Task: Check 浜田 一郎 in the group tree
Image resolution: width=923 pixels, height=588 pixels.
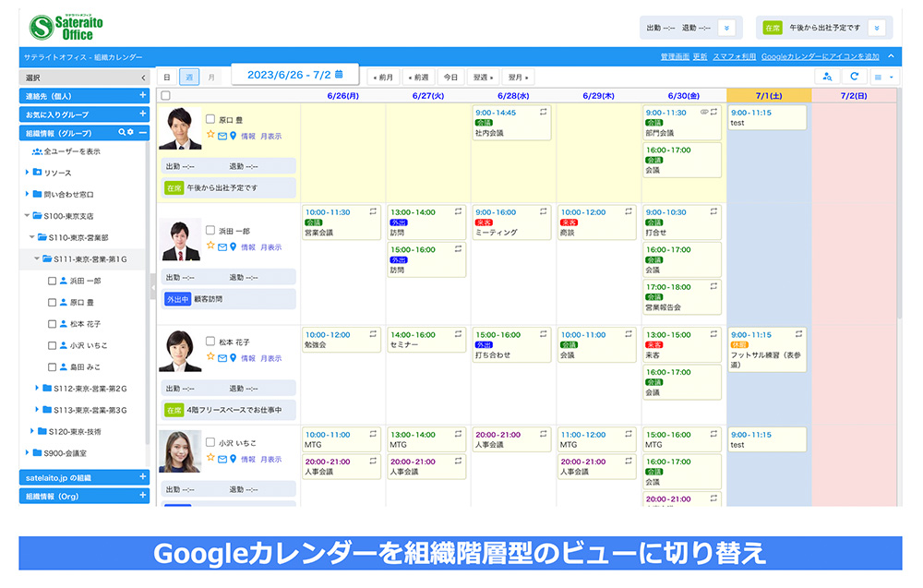Action: pos(52,281)
